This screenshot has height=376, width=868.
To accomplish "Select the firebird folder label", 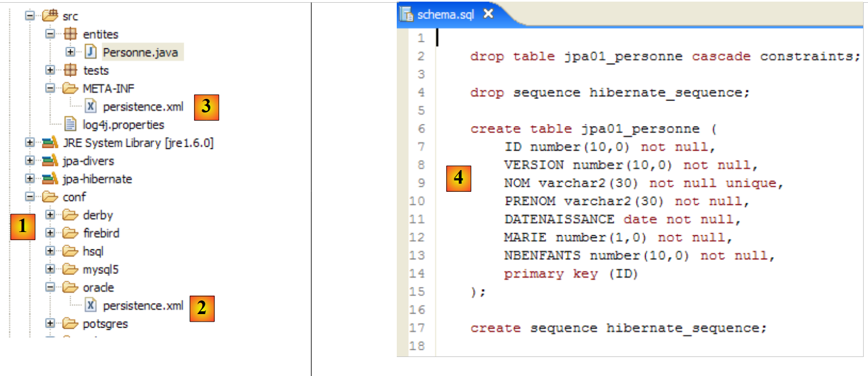I will [x=101, y=233].
